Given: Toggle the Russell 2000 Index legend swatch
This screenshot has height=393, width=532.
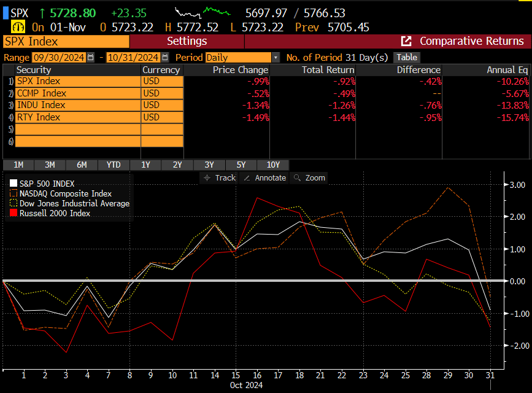Looking at the screenshot, I should [13, 213].
